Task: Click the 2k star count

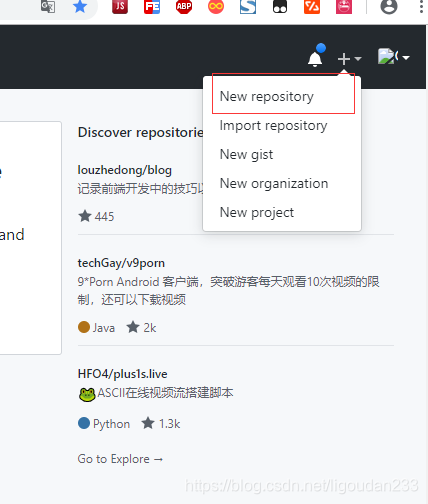Action: click(141, 328)
